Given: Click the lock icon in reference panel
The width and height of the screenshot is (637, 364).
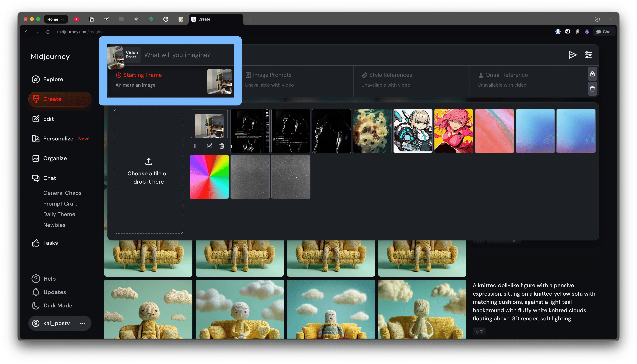Looking at the screenshot, I should (x=592, y=74).
